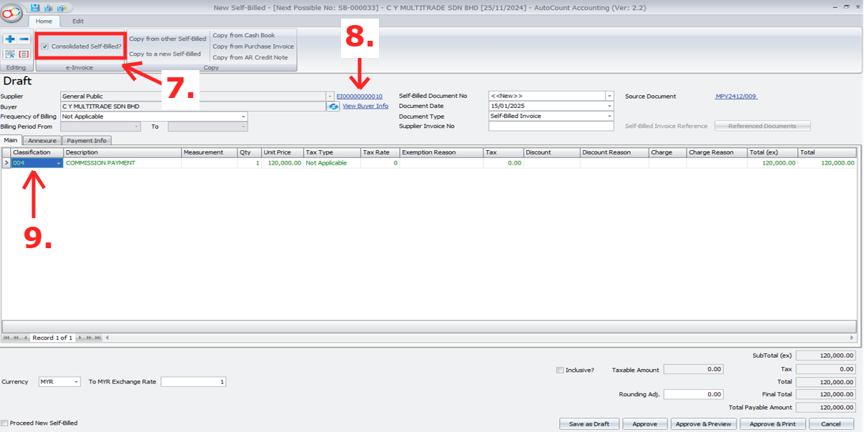The height and width of the screenshot is (432, 868).
Task: Switch to the Annexure tab
Action: pyautogui.click(x=42, y=141)
